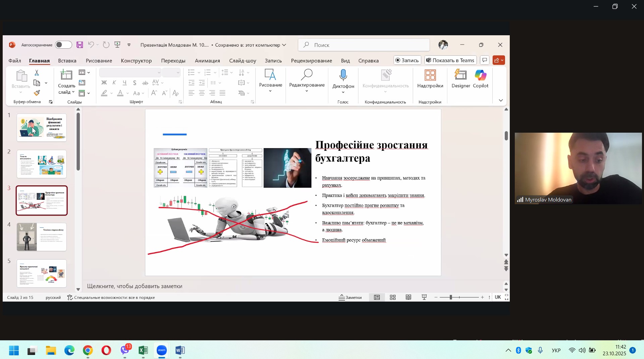The height and width of the screenshot is (359, 644).
Task: Select the Format Painter brush icon
Action: [37, 93]
